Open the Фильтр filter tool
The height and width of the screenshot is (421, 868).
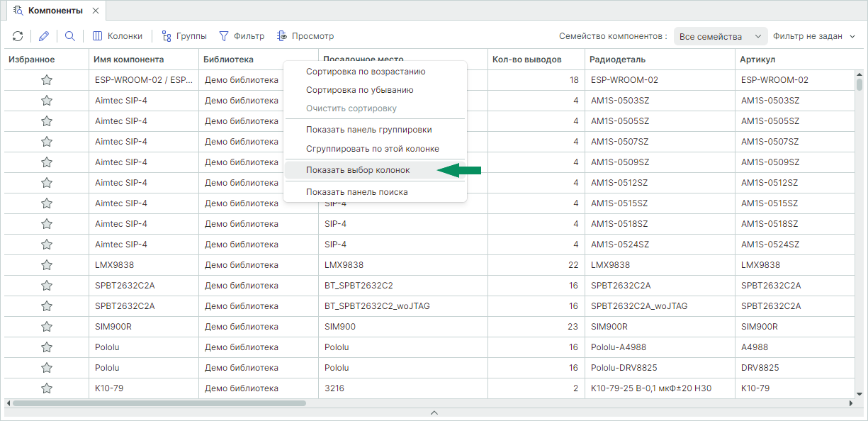coord(241,36)
